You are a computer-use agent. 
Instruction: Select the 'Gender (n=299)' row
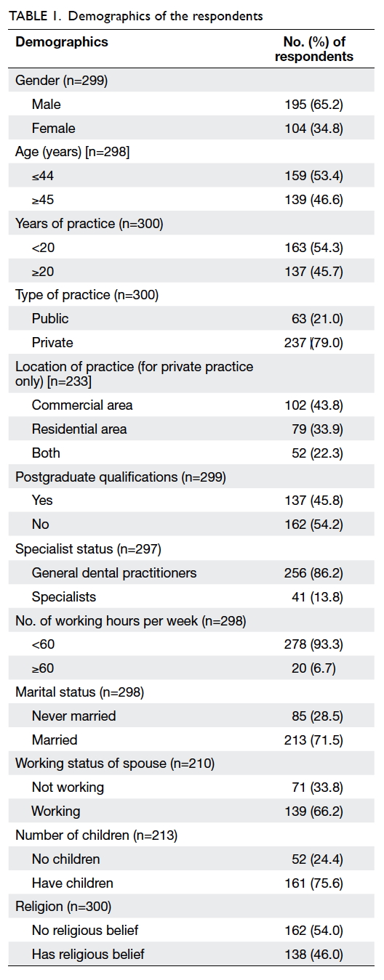192,81
